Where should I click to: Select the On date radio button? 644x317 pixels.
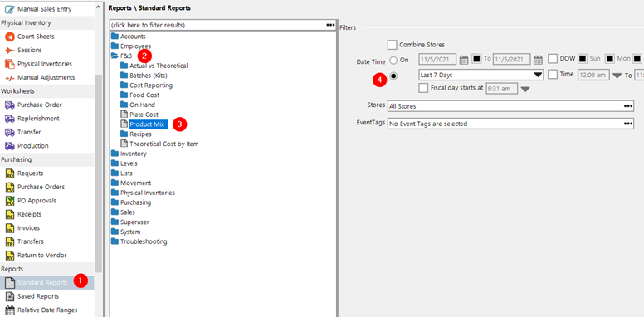[393, 60]
